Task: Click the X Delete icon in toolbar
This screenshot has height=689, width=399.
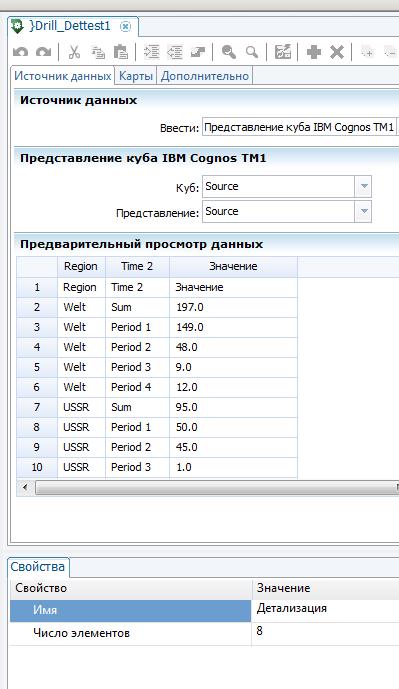Action: click(337, 52)
